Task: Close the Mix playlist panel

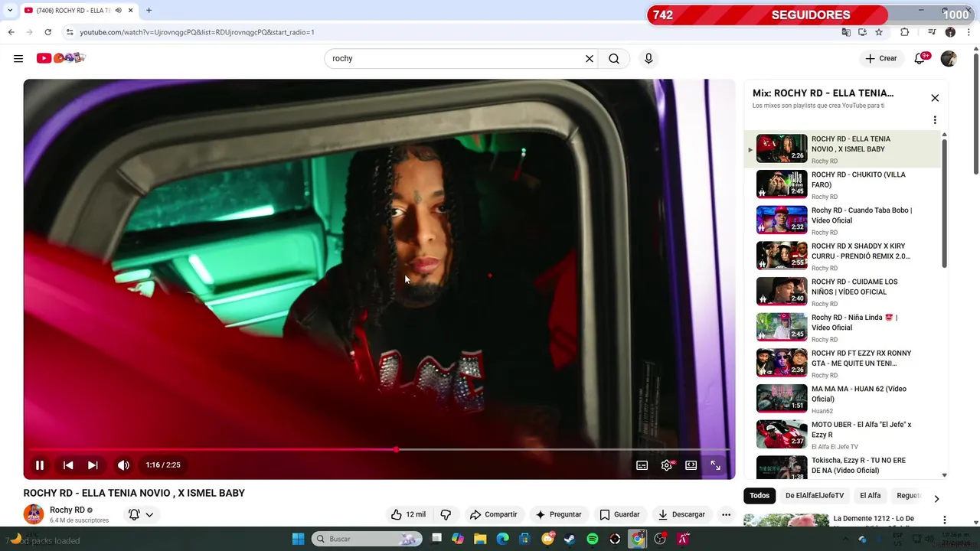Action: 935,98
